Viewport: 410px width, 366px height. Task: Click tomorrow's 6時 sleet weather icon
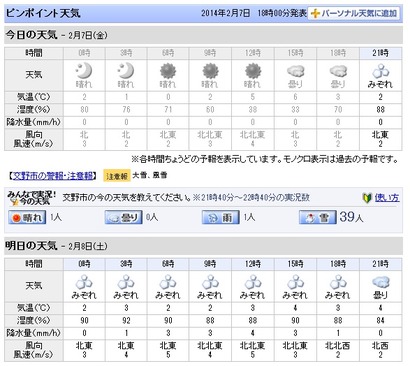(168, 282)
